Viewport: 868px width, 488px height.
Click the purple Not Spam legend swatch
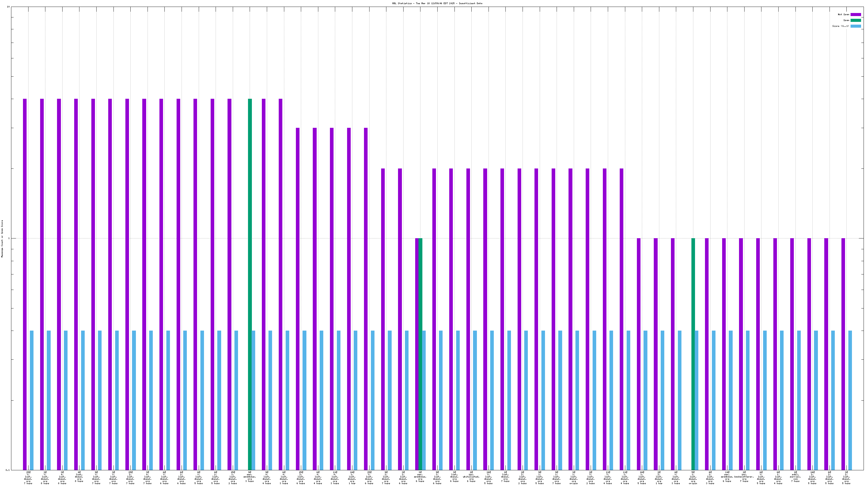pyautogui.click(x=856, y=14)
